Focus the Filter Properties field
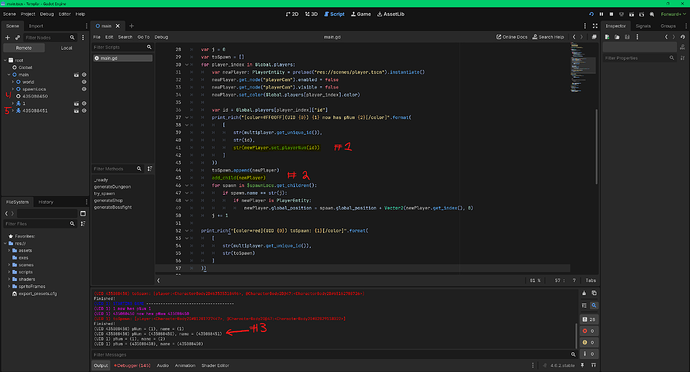Screen dimensions: 690x372 [639, 58]
